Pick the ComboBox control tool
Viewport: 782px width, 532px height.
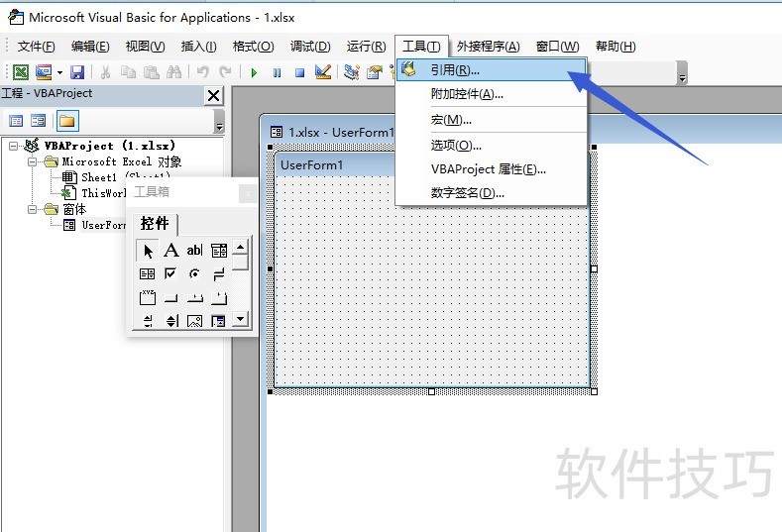pos(218,251)
